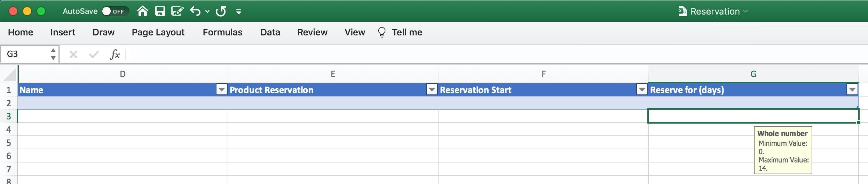Click the fx insert function icon

pyautogui.click(x=115, y=55)
